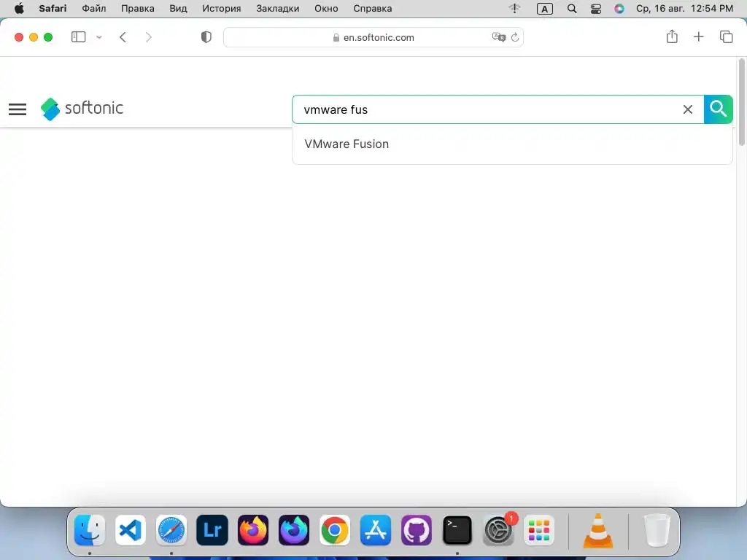
Task: Open Firefox Developer Edition from the Dock
Action: coord(294,529)
